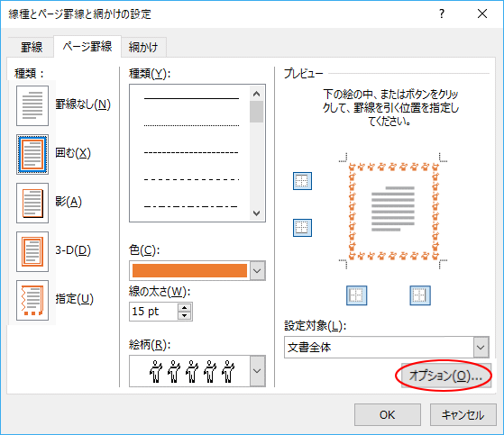Click the 罫線なし(N) label
Screen dimensions: 504x435
tap(83, 104)
